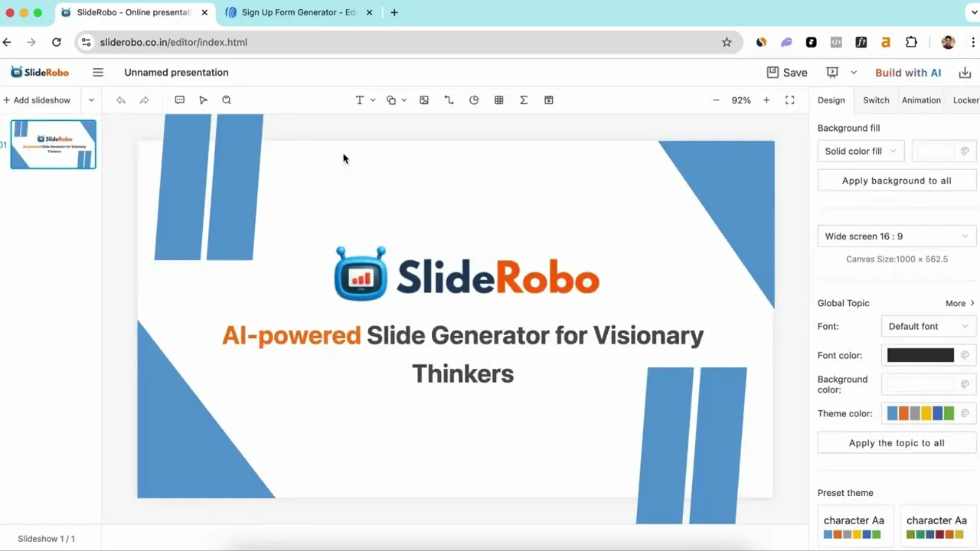Zoom in with the plus icon
This screenshot has width=980, height=551.
766,100
